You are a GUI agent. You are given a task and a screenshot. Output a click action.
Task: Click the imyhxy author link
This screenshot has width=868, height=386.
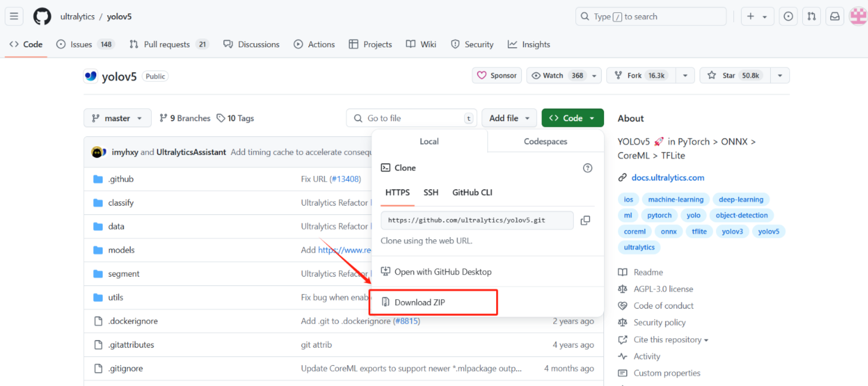pos(125,152)
